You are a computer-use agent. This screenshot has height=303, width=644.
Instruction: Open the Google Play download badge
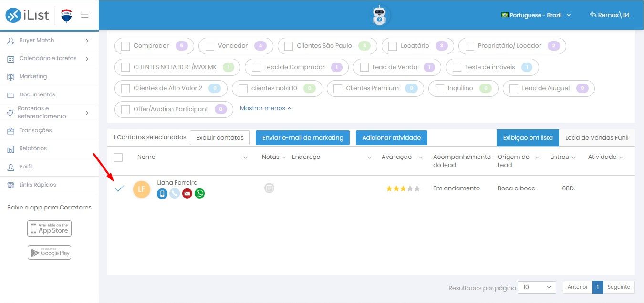(49, 252)
